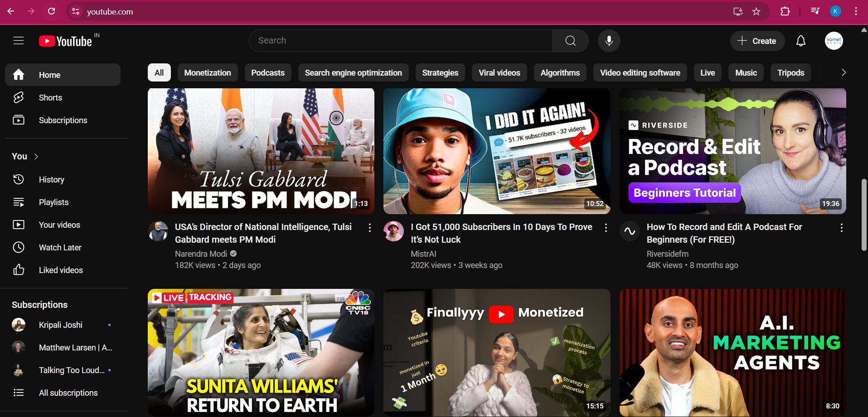Open options for Tulsi Gabbard video

click(x=370, y=228)
